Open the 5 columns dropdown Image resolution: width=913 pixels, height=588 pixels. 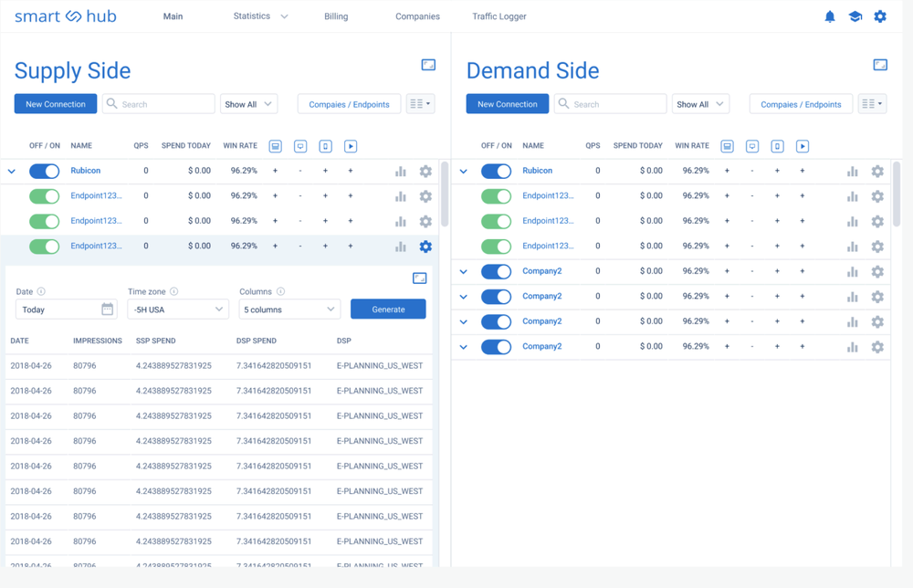click(x=289, y=310)
